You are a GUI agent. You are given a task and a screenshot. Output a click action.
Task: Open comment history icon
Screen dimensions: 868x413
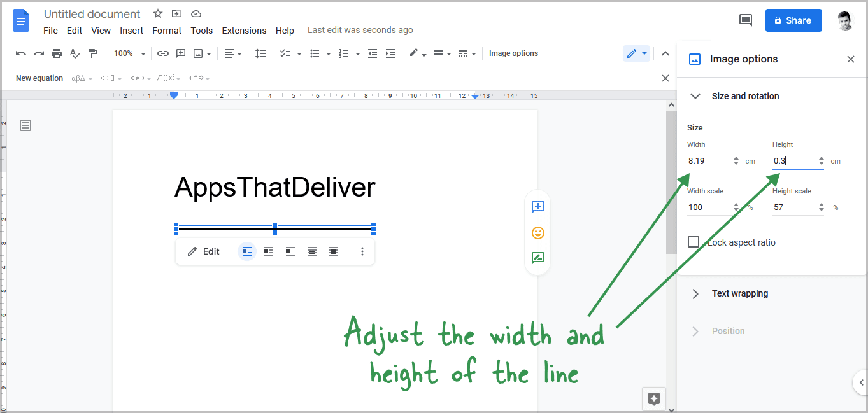point(746,20)
